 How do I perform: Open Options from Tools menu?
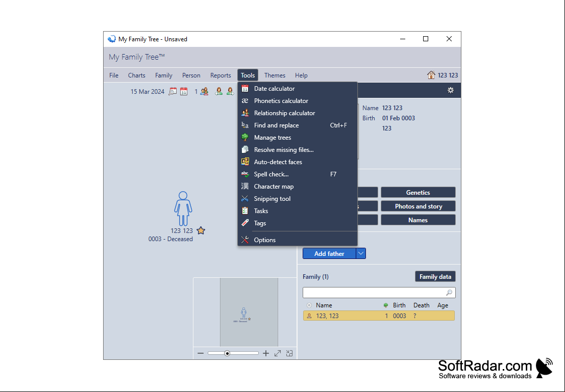(297, 240)
